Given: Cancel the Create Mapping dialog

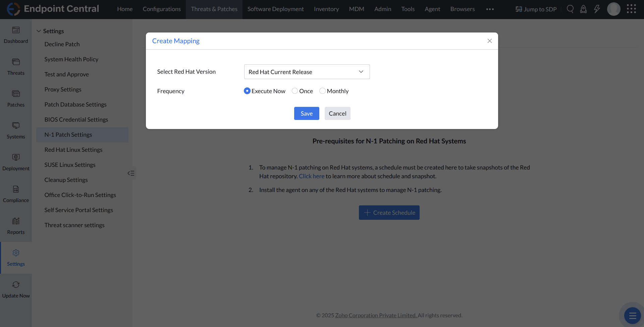Looking at the screenshot, I should coord(337,114).
